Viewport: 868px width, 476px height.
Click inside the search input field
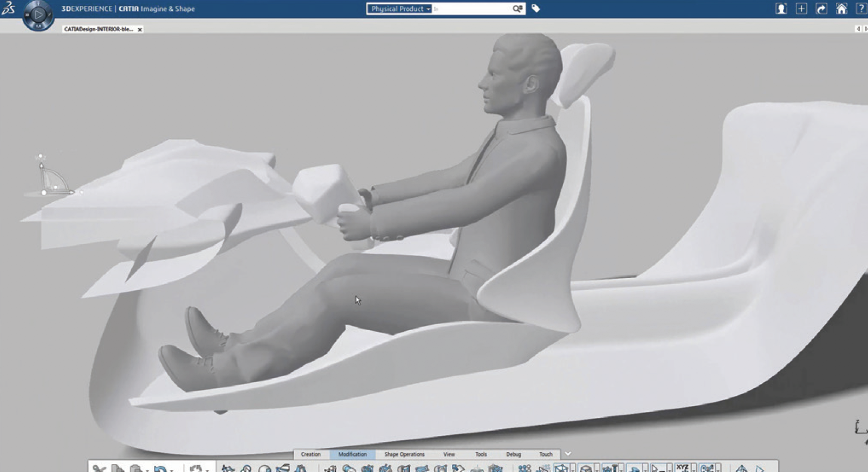471,9
